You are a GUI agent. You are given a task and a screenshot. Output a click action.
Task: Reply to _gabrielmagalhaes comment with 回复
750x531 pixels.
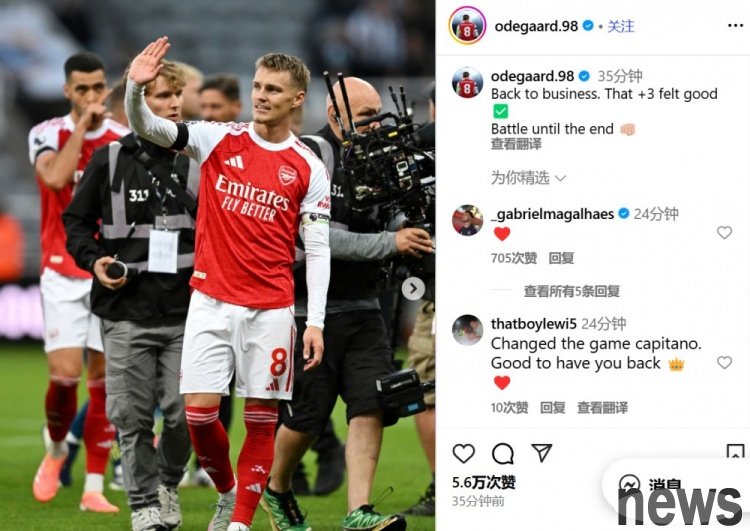click(561, 258)
